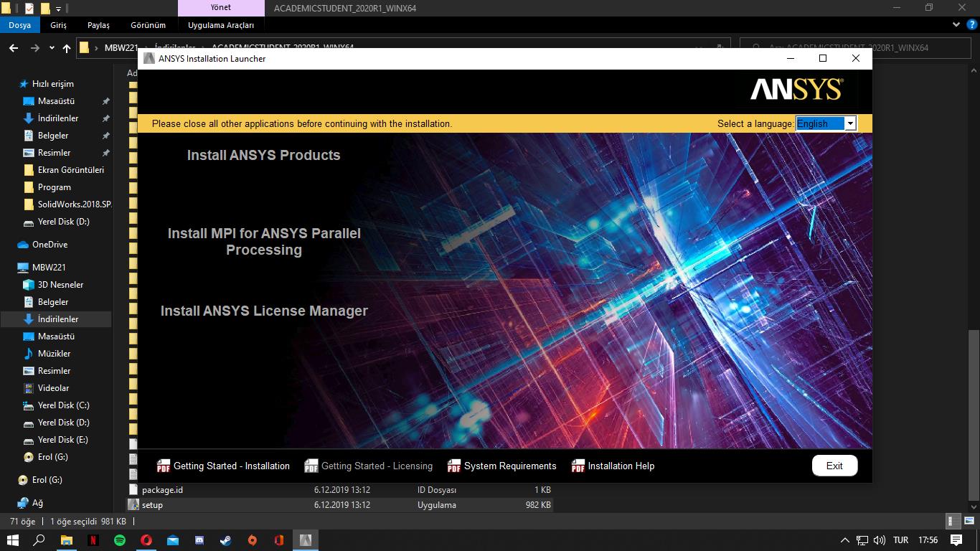Launch Spotify from the taskbar
The height and width of the screenshot is (551, 980).
[121, 540]
